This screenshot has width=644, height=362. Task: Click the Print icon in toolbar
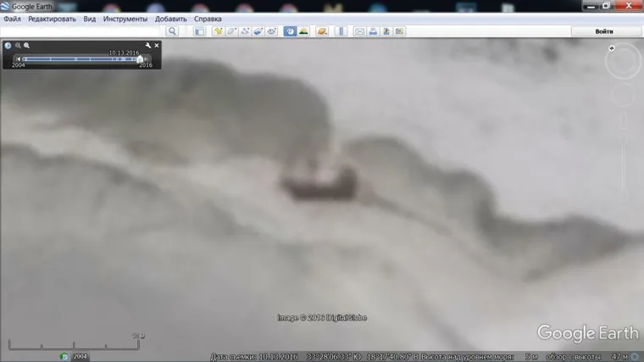pyautogui.click(x=373, y=31)
